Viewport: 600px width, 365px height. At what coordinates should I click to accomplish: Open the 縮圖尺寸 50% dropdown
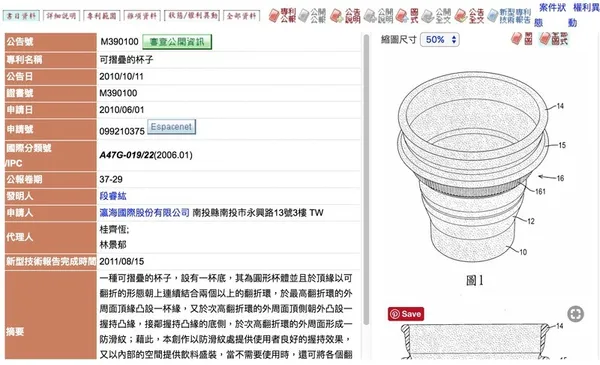[440, 40]
